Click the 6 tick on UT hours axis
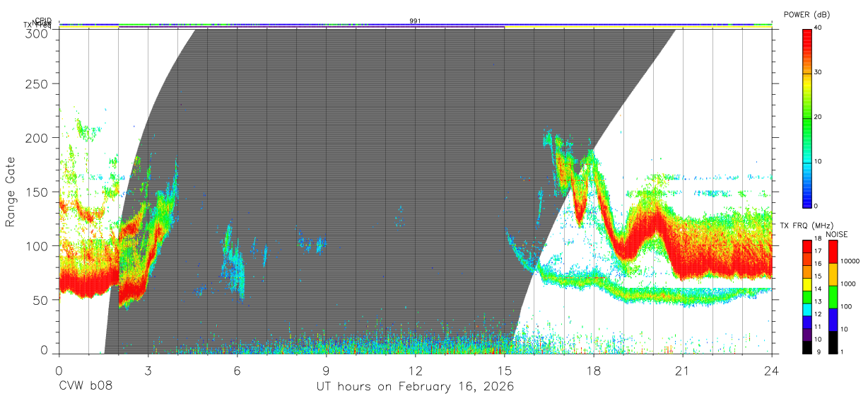This screenshot has width=868, height=401. tap(237, 370)
